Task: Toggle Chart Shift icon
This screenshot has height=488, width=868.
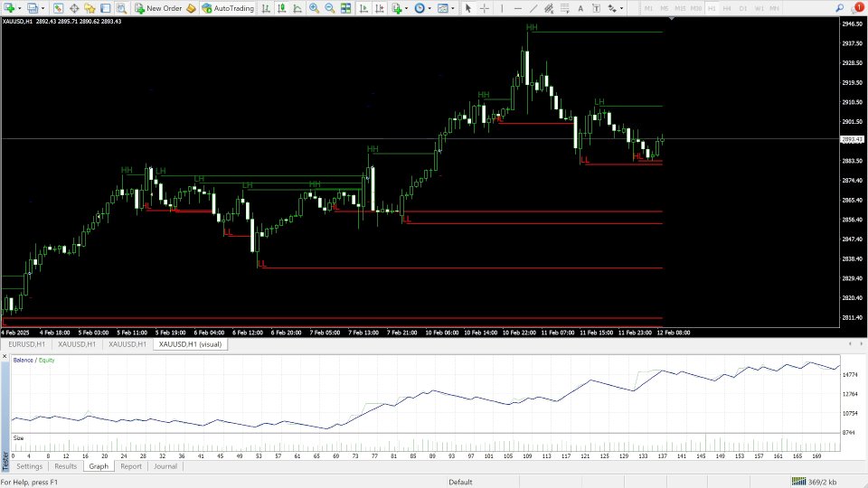Action: [380, 8]
